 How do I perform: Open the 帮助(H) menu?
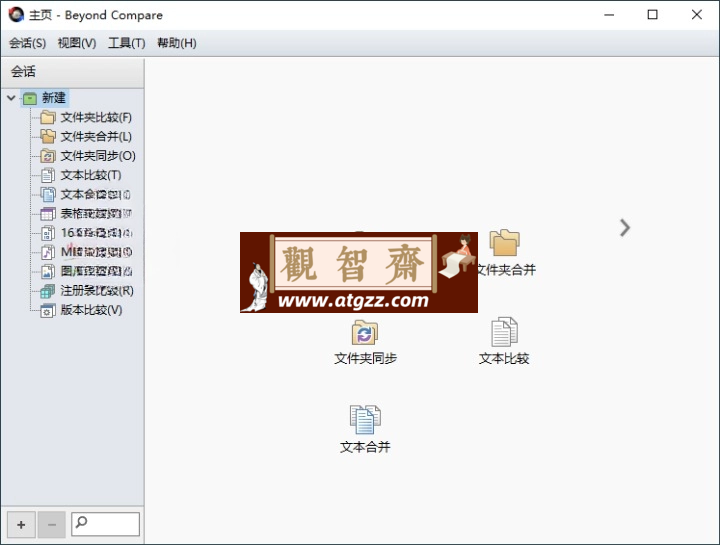[177, 43]
